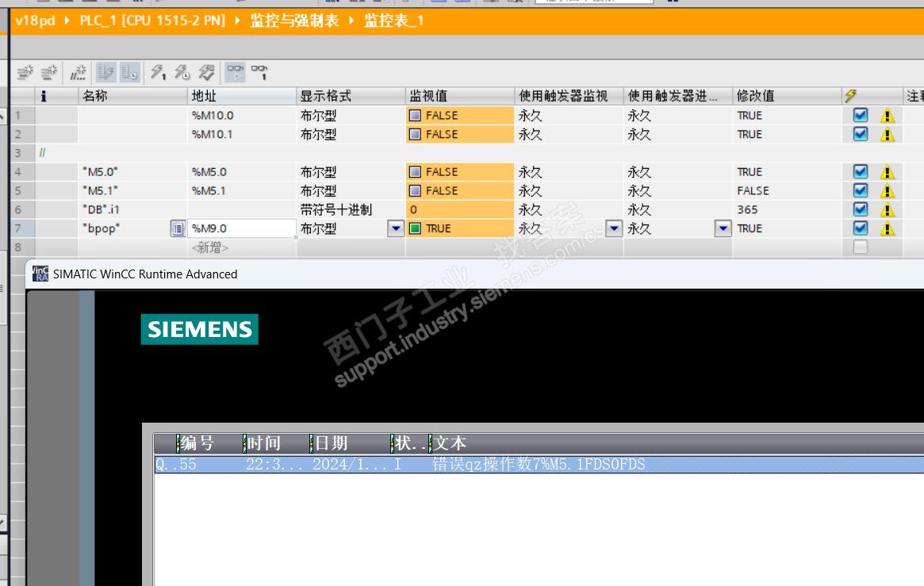The height and width of the screenshot is (586, 924).
Task: Click Monitor once now glasses icon
Action: pos(259,72)
